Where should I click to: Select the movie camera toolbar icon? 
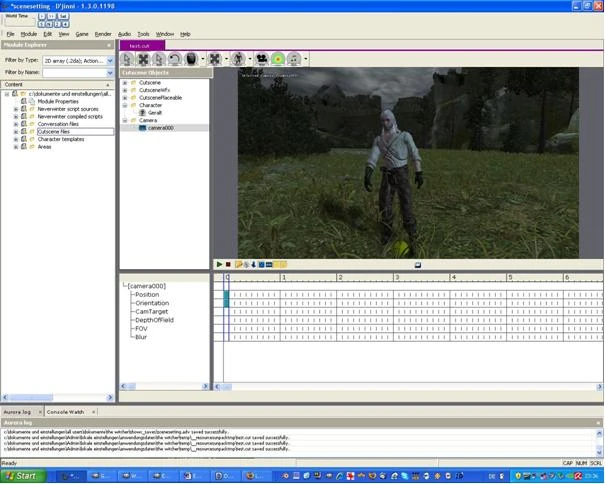(x=262, y=59)
